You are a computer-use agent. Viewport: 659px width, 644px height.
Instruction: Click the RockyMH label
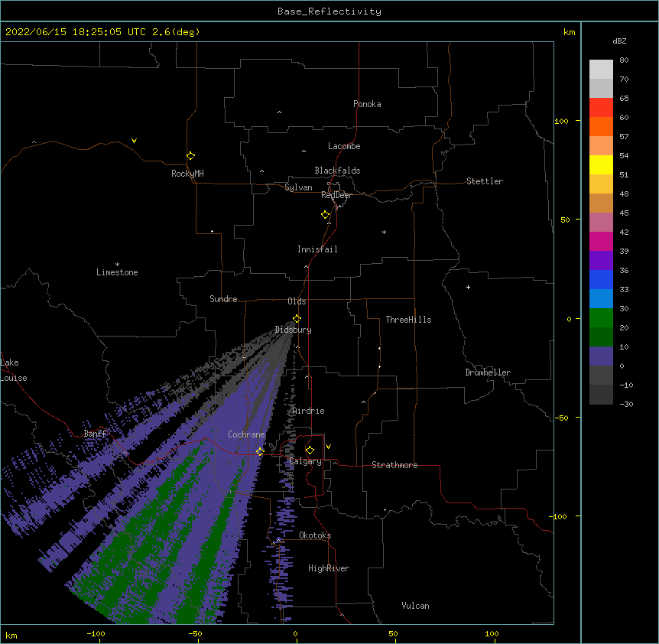click(x=187, y=174)
